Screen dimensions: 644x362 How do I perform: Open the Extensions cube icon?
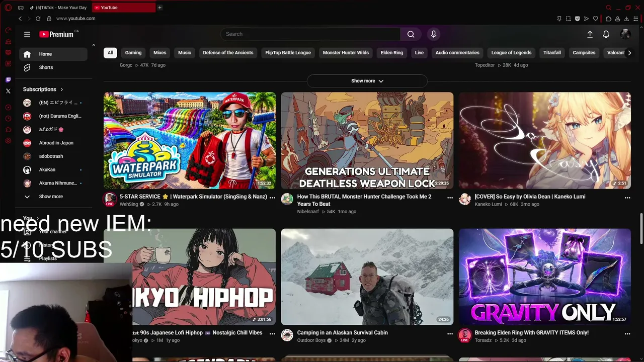click(x=608, y=19)
